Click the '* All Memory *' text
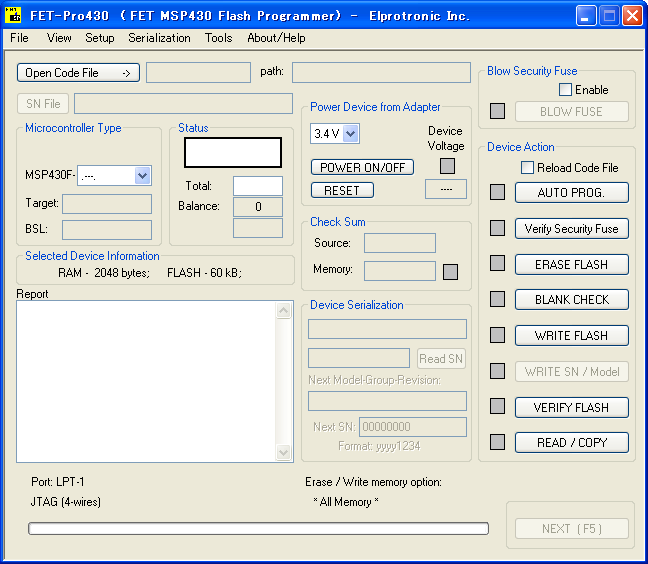Viewport: 648px width, 564px height. 346,502
